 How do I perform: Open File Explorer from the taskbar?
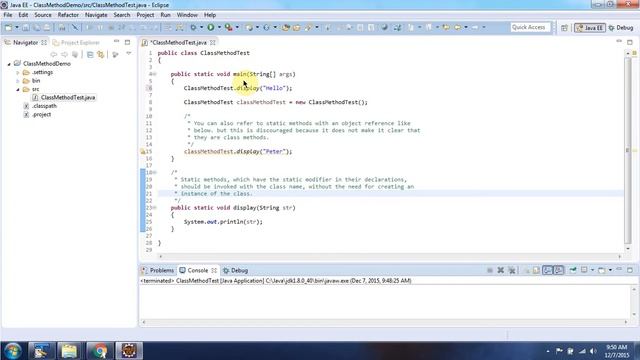[69, 351]
